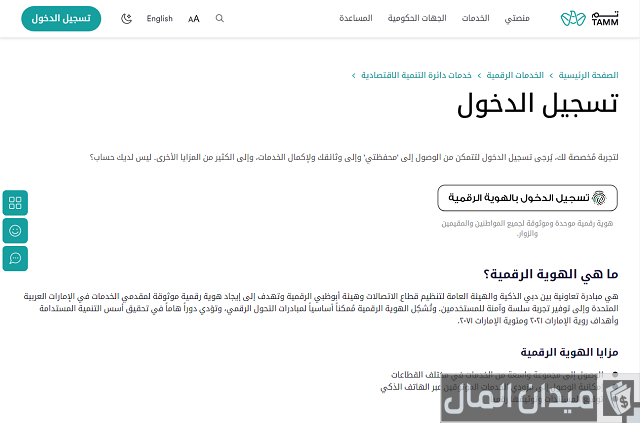Open the منصتي menu item
Viewport: 640px width, 423px height.
517,18
